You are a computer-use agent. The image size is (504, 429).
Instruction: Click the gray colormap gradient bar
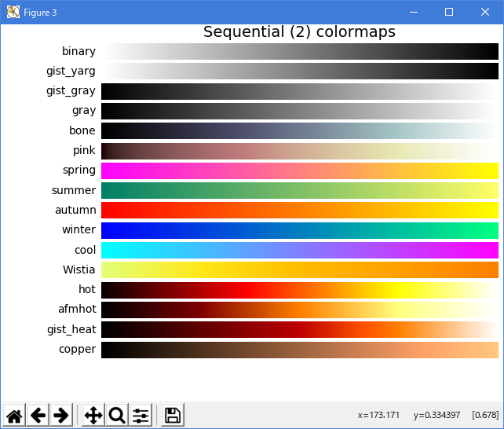300,111
